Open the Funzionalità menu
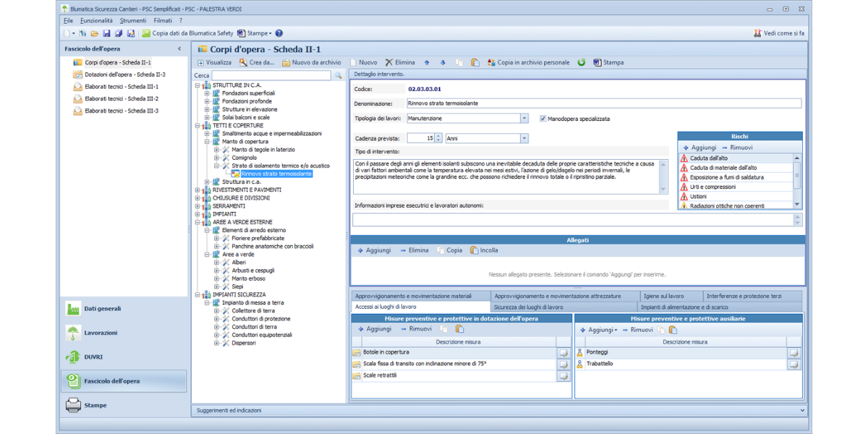 click(x=96, y=21)
